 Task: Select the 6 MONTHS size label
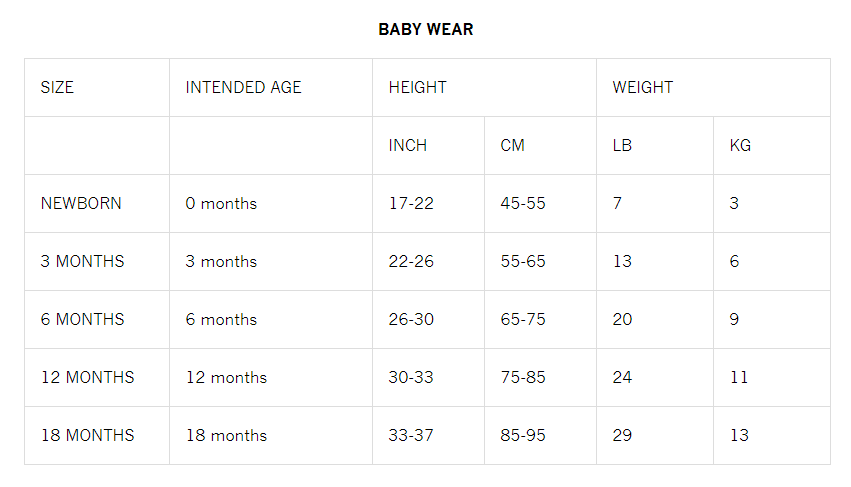point(82,320)
